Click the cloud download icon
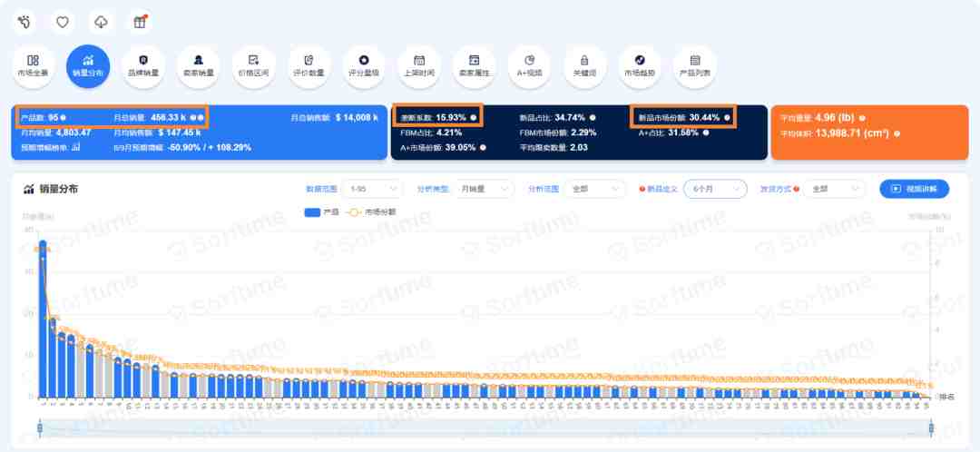Screen dimensions: 980x452 (x=101, y=23)
